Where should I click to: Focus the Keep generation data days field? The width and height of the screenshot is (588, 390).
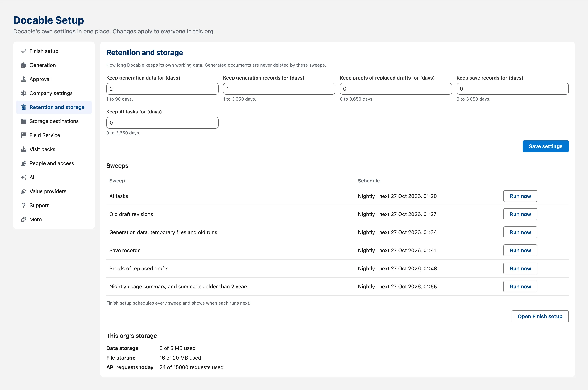coord(162,89)
